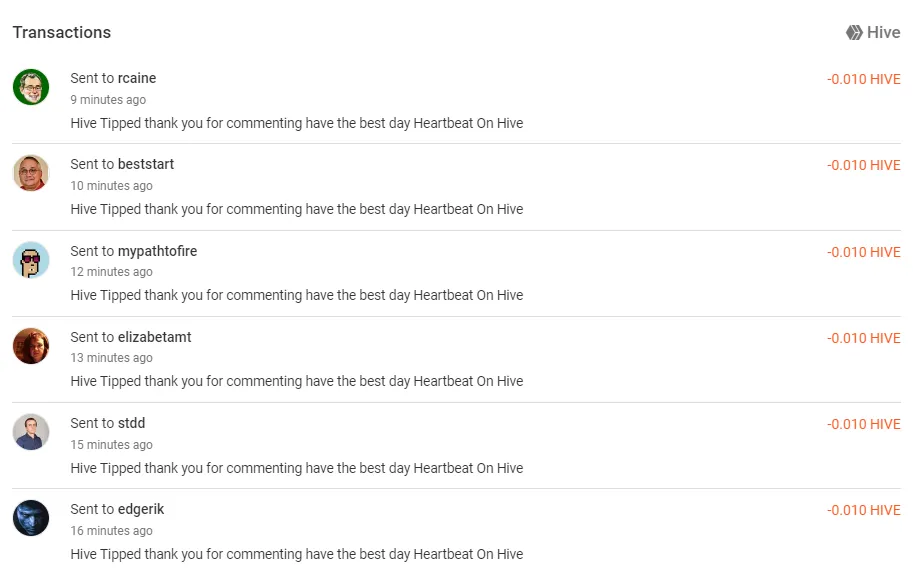
Task: Open the rcaine username link
Action: [137, 78]
